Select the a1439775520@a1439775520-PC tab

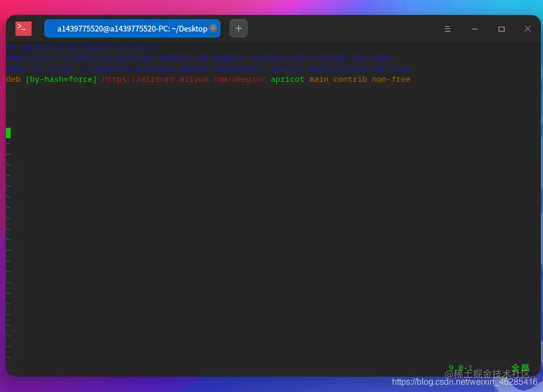(x=132, y=28)
